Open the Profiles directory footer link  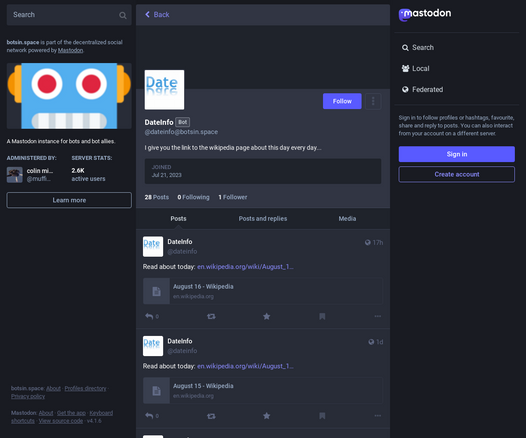85,388
